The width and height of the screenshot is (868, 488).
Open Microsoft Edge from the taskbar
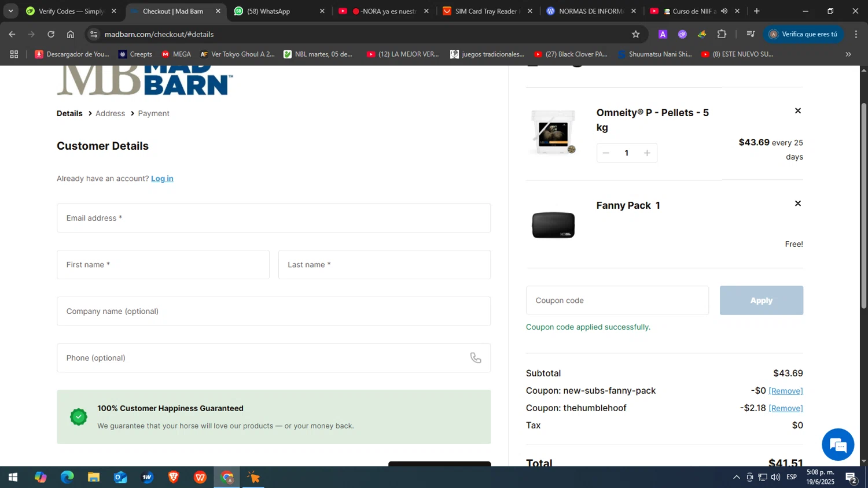[67, 477]
